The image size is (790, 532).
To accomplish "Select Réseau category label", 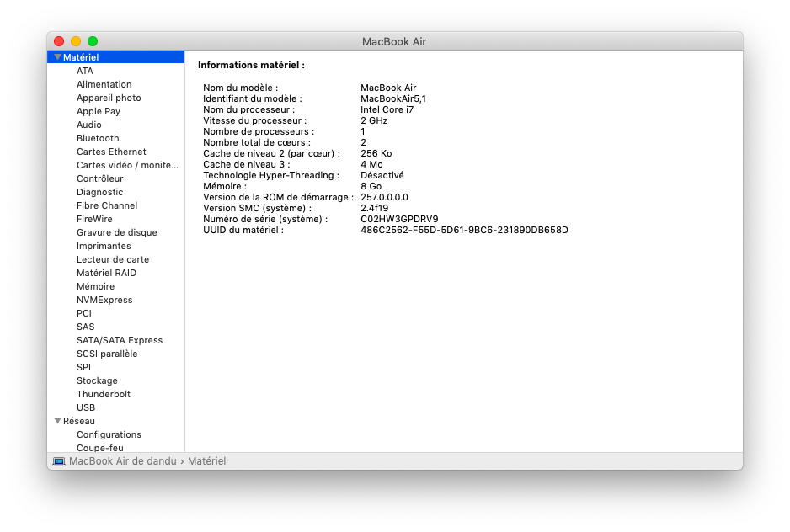I will click(78, 421).
